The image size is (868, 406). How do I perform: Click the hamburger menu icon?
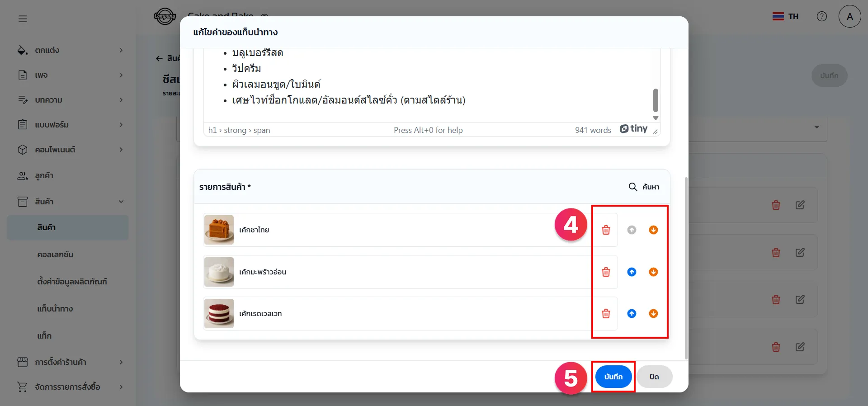[23, 19]
